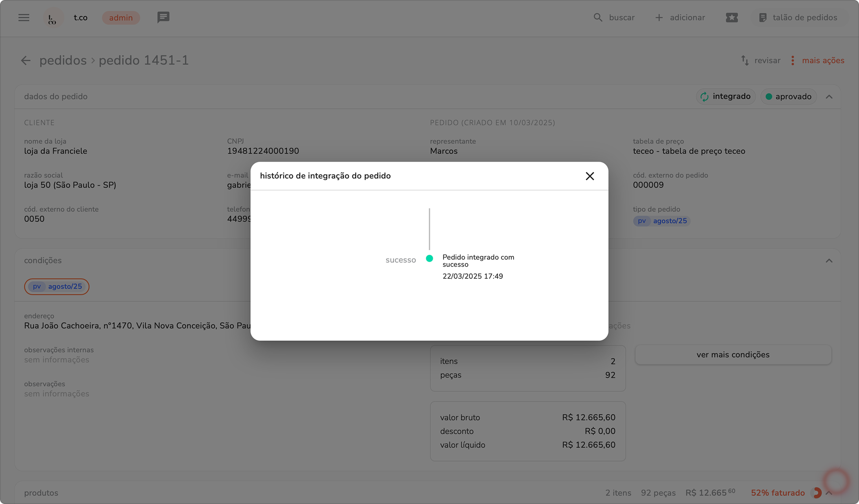Click the adicionar button
This screenshot has width=859, height=504.
(x=680, y=17)
